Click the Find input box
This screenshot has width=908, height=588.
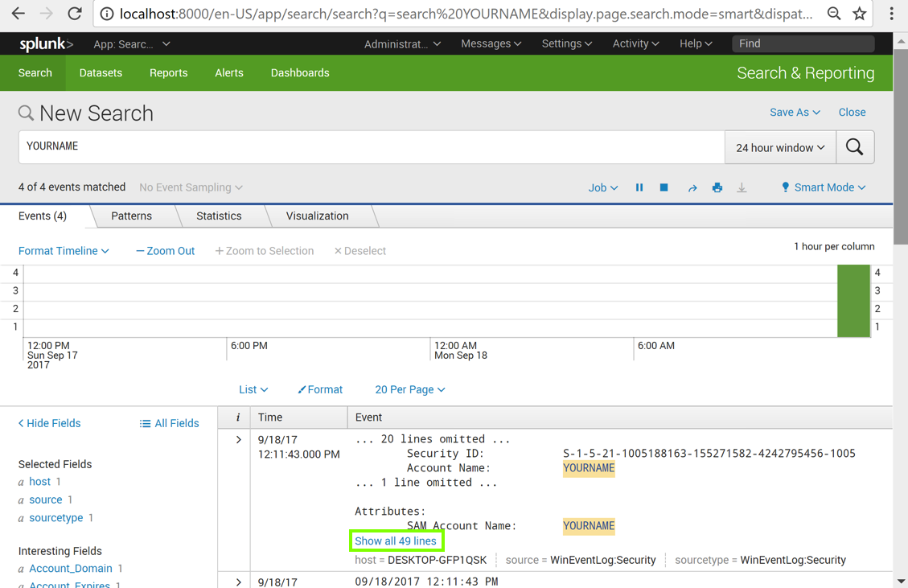point(803,43)
